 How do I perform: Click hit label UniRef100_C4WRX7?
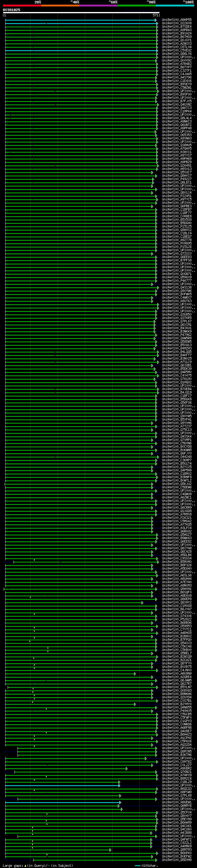[x=177, y=297]
